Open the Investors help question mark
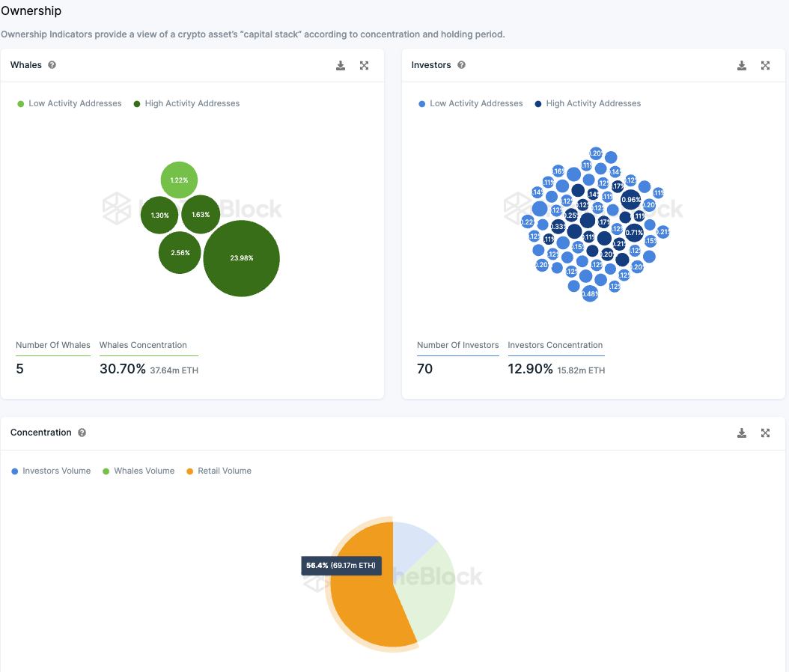This screenshot has width=789, height=672. point(461,65)
